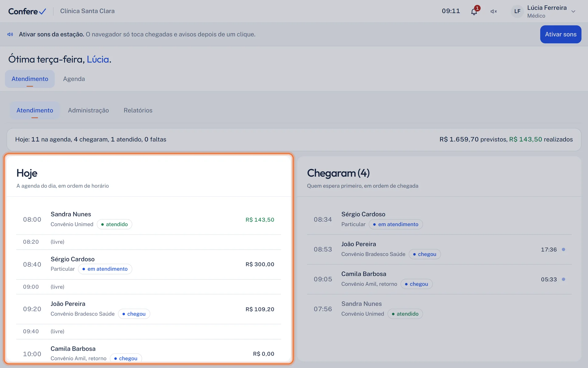Open the Administração tab

pyautogui.click(x=88, y=110)
